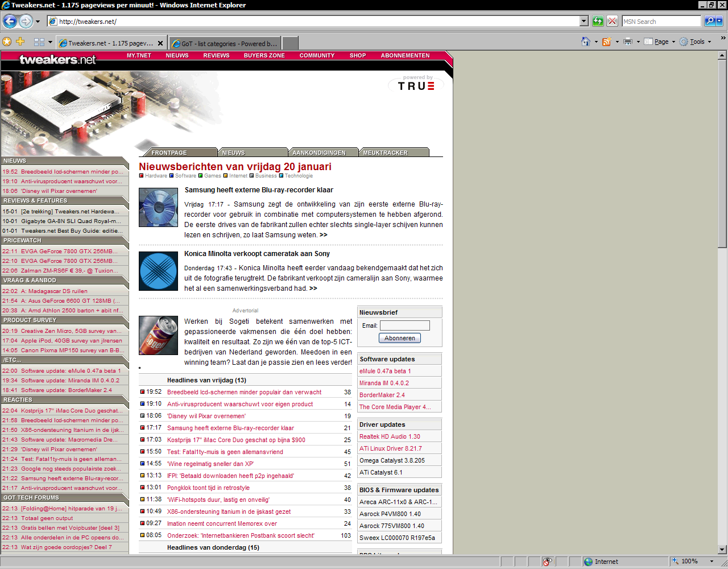
Task: Open the Favorites Center star icon
Action: [7, 42]
